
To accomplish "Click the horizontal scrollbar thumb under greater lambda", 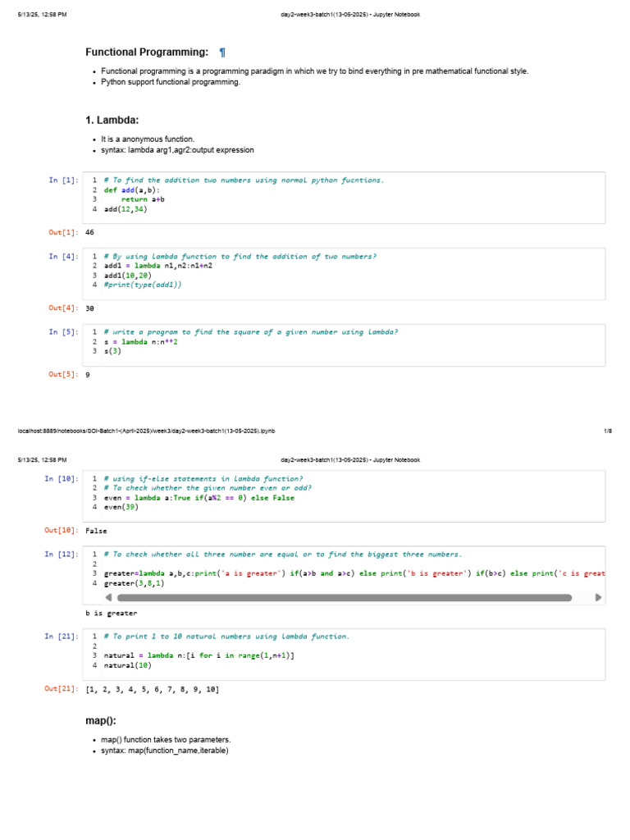I will click(x=345, y=598).
